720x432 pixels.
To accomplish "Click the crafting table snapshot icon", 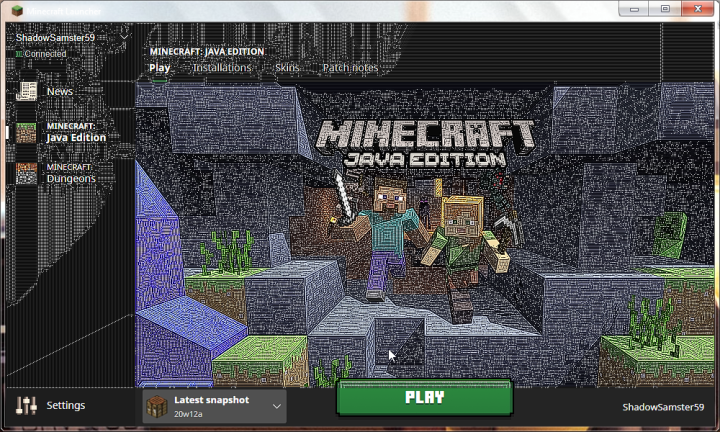I will click(157, 406).
